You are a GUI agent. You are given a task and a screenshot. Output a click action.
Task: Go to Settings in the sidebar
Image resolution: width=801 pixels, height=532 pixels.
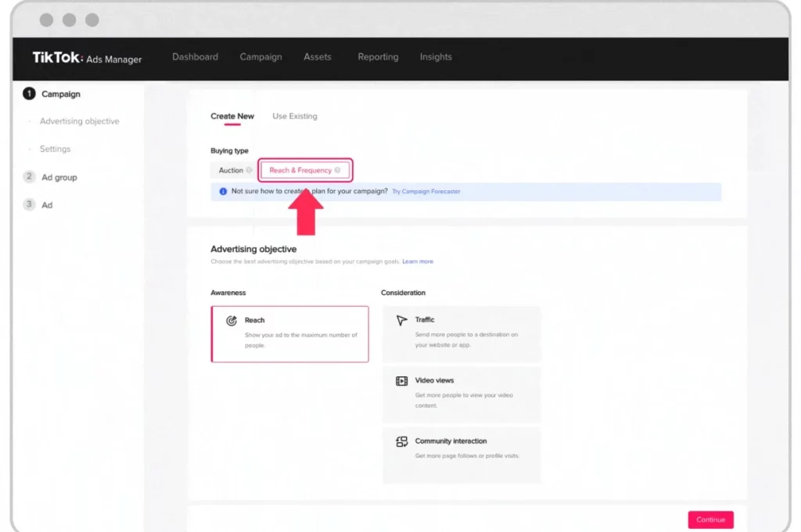[x=56, y=149]
